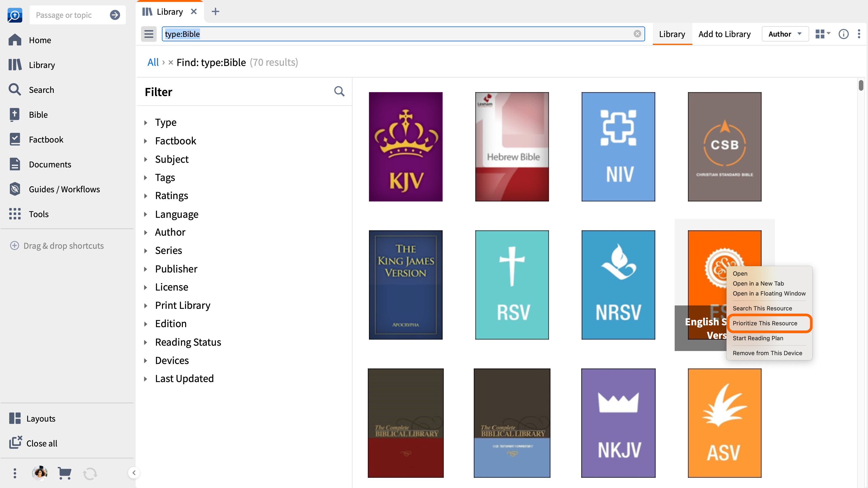This screenshot has width=868, height=488.
Task: Open the Author sort dropdown
Action: click(785, 34)
